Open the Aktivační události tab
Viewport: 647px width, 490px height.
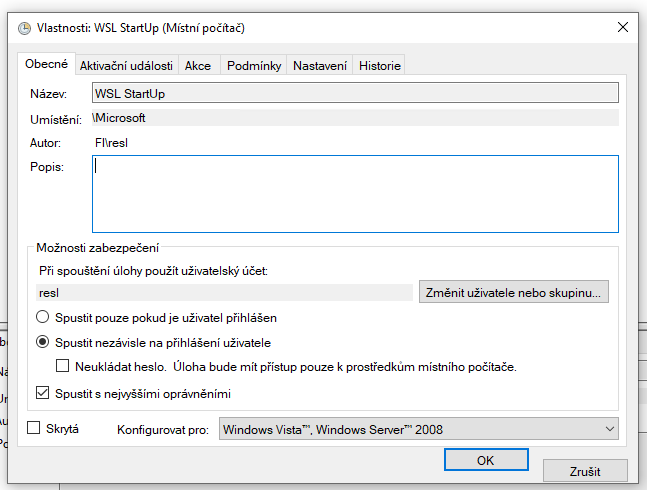(126, 66)
